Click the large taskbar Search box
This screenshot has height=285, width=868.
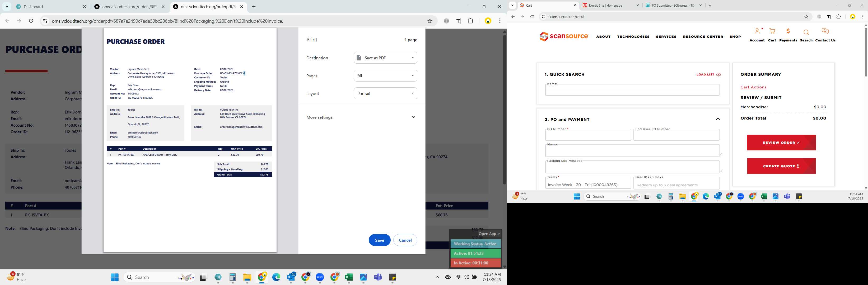159,277
